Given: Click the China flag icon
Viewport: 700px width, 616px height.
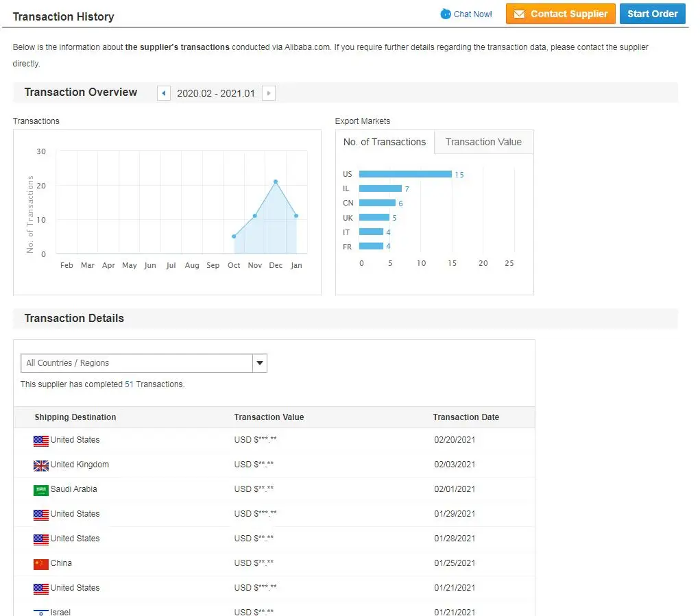Looking at the screenshot, I should click(x=41, y=564).
